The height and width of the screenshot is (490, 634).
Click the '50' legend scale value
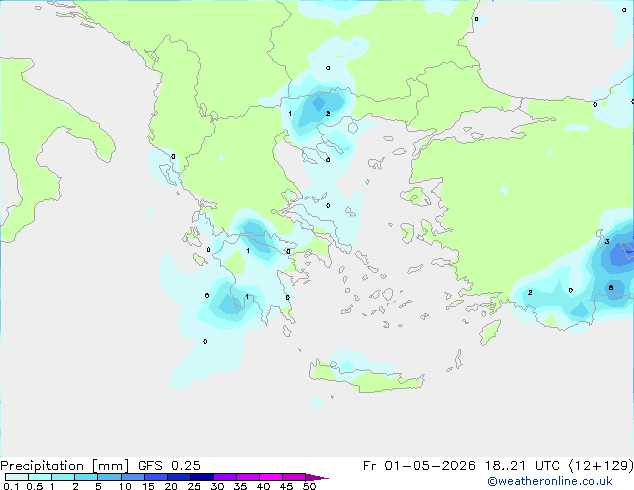(309, 486)
